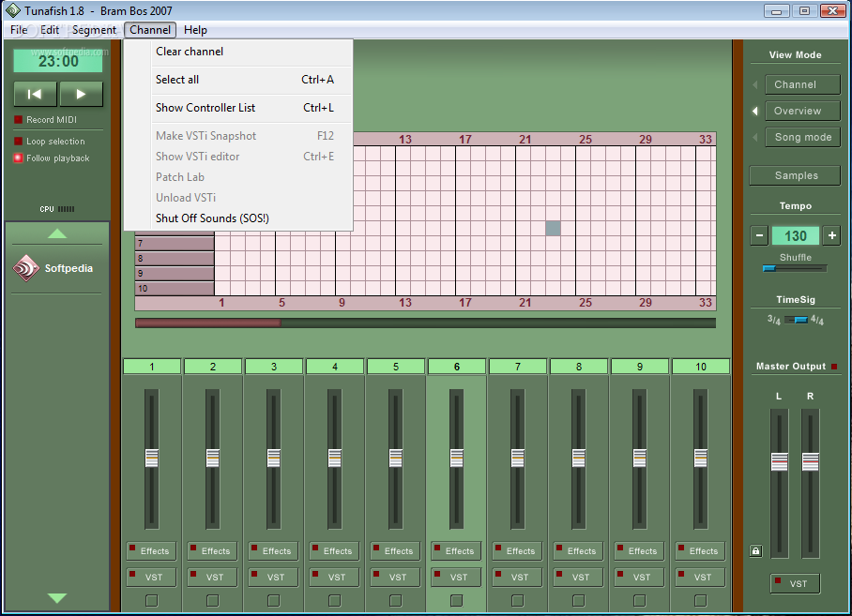This screenshot has height=616, width=852.
Task: Select track row 7 label
Action: pyautogui.click(x=175, y=243)
